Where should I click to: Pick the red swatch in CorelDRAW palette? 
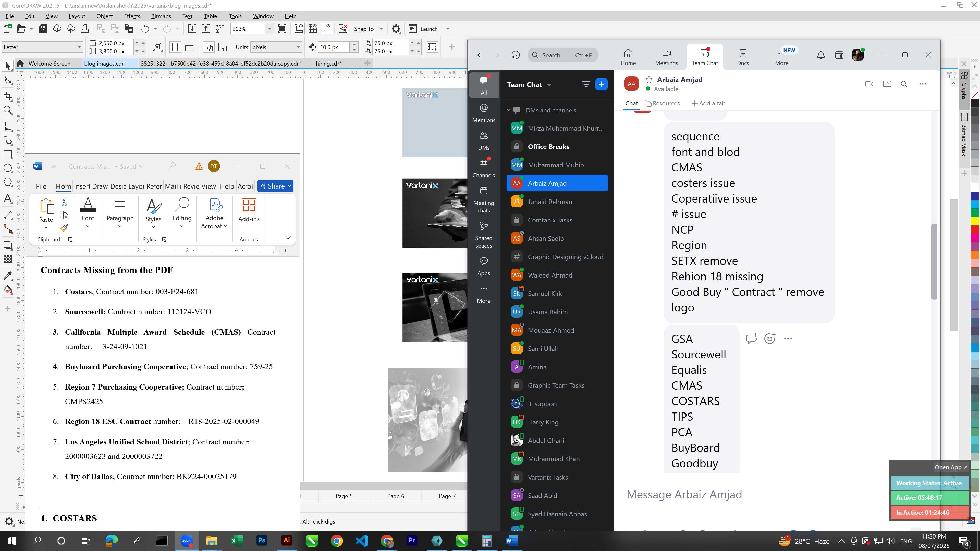coord(975,230)
